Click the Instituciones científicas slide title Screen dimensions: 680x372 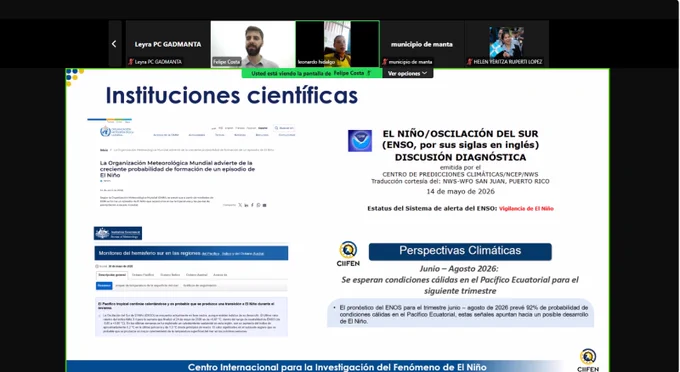(x=232, y=96)
